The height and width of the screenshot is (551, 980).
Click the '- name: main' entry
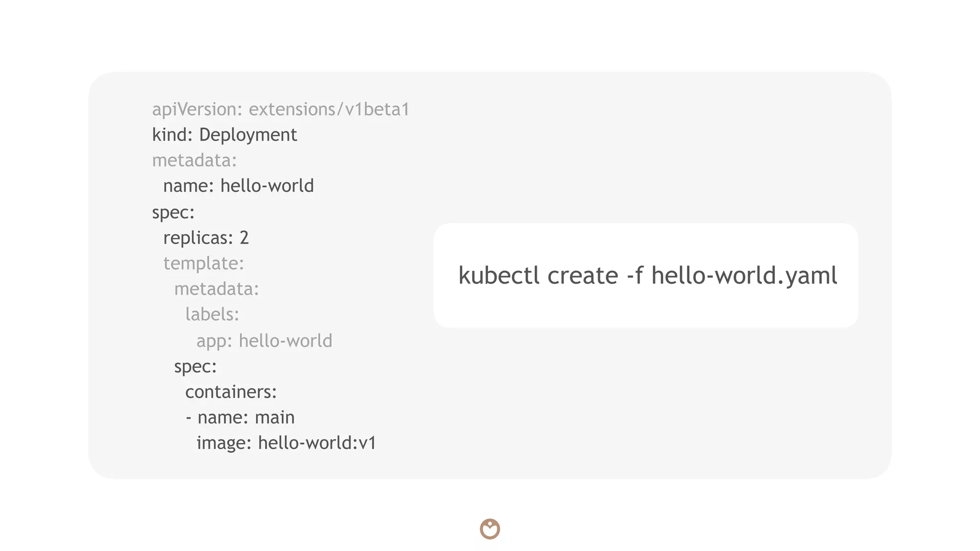tap(240, 418)
